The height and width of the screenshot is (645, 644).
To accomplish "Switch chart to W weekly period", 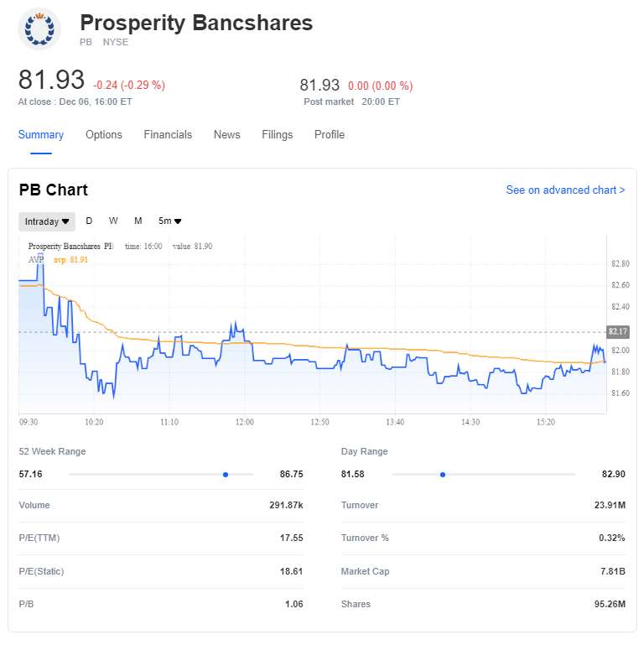I will tap(113, 221).
